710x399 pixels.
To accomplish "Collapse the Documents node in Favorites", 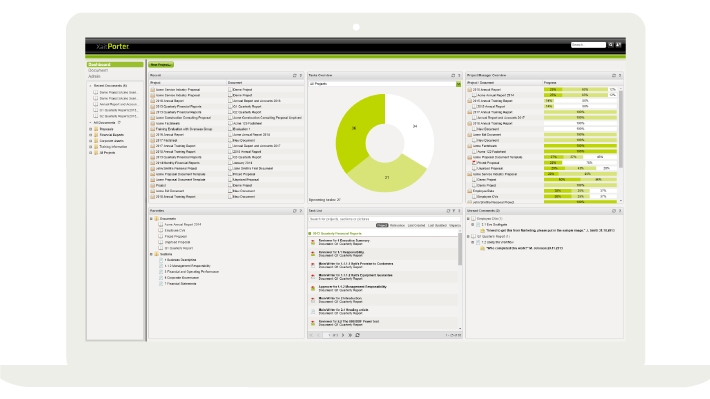I will (151, 219).
